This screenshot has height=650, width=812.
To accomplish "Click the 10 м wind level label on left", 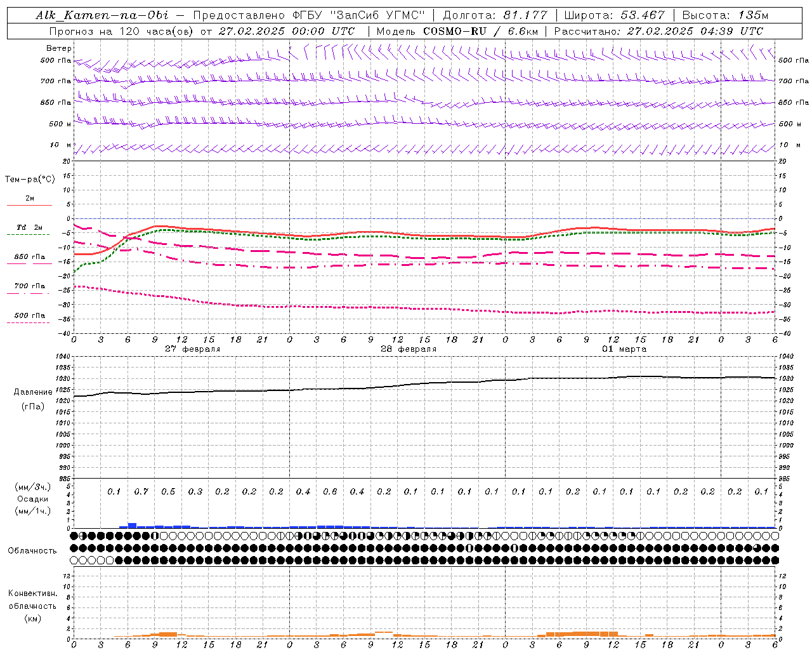I will 60,145.
